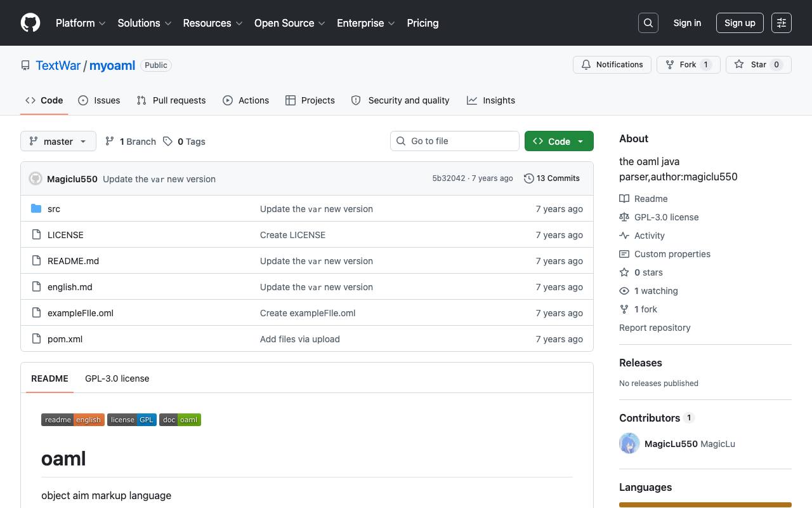Expand the Solutions menu
Screen dimensions: 812x508
click(145, 23)
